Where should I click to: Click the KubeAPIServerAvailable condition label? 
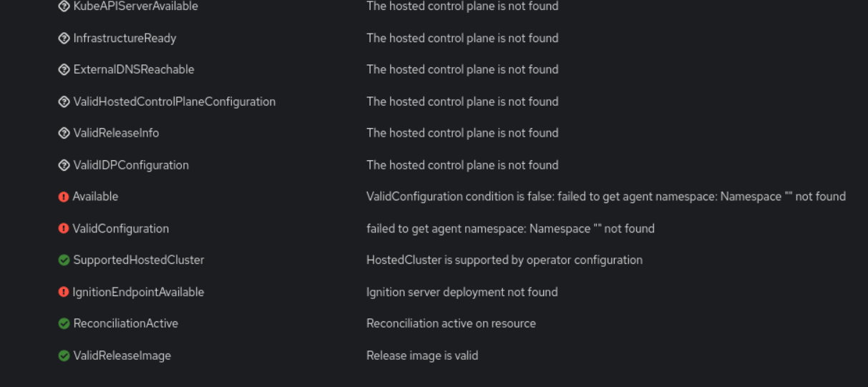pos(135,6)
